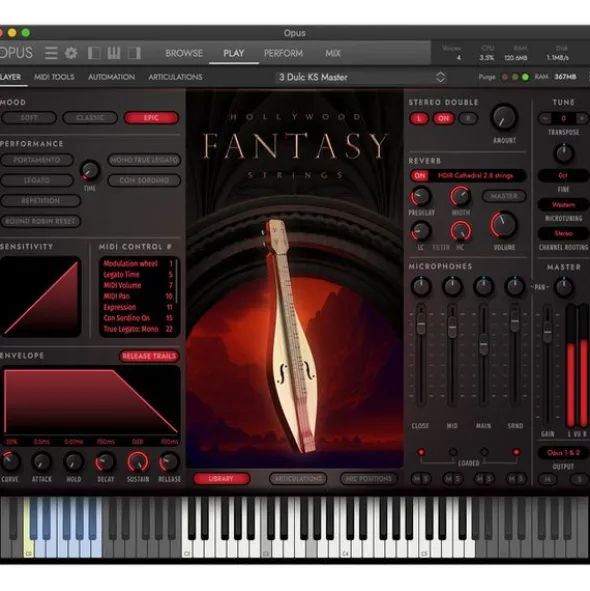Open the settings gear icon

pyautogui.click(x=71, y=53)
